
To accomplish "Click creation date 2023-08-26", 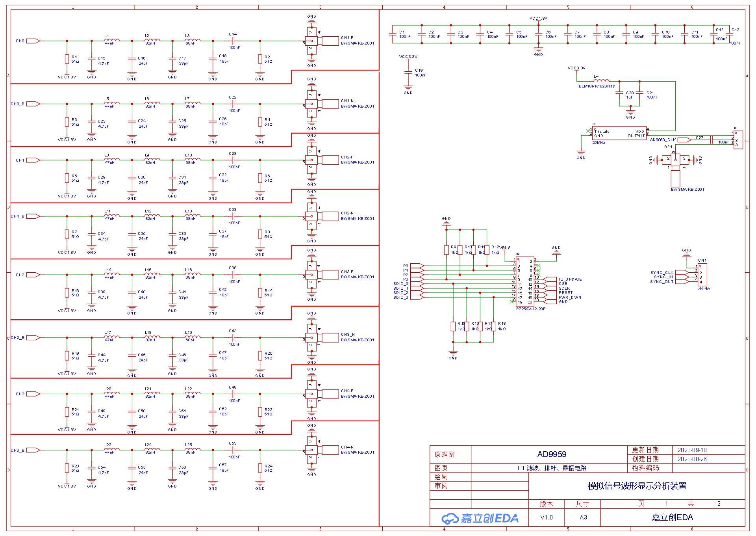I will (x=692, y=459).
